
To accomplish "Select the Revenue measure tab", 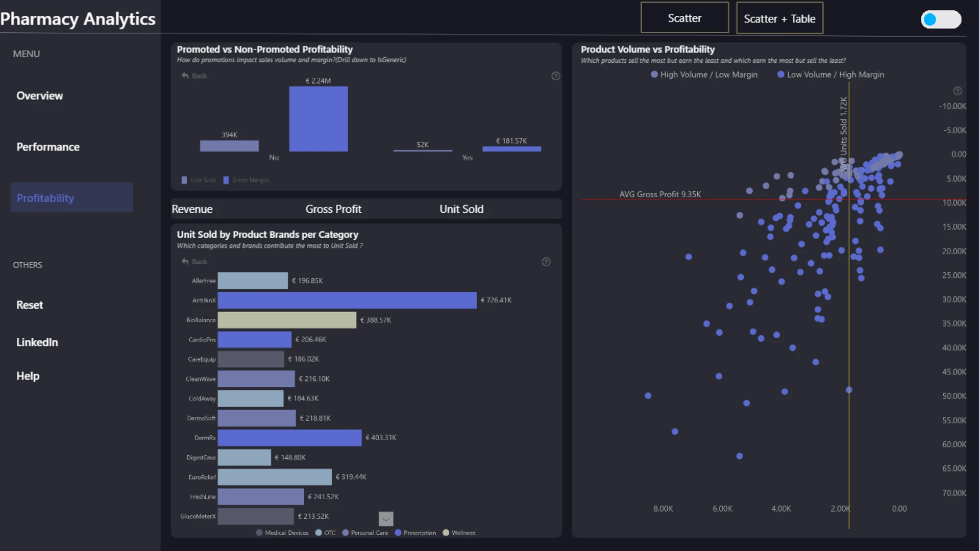I will coord(192,209).
